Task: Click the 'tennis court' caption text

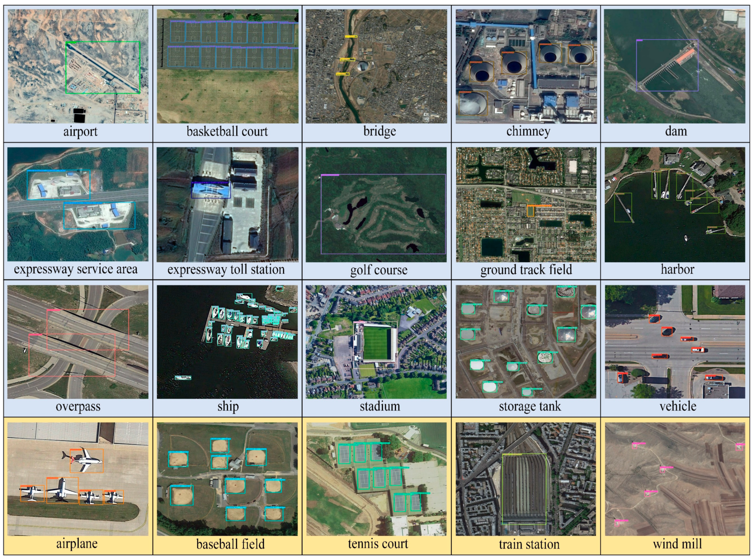Action: [x=378, y=544]
